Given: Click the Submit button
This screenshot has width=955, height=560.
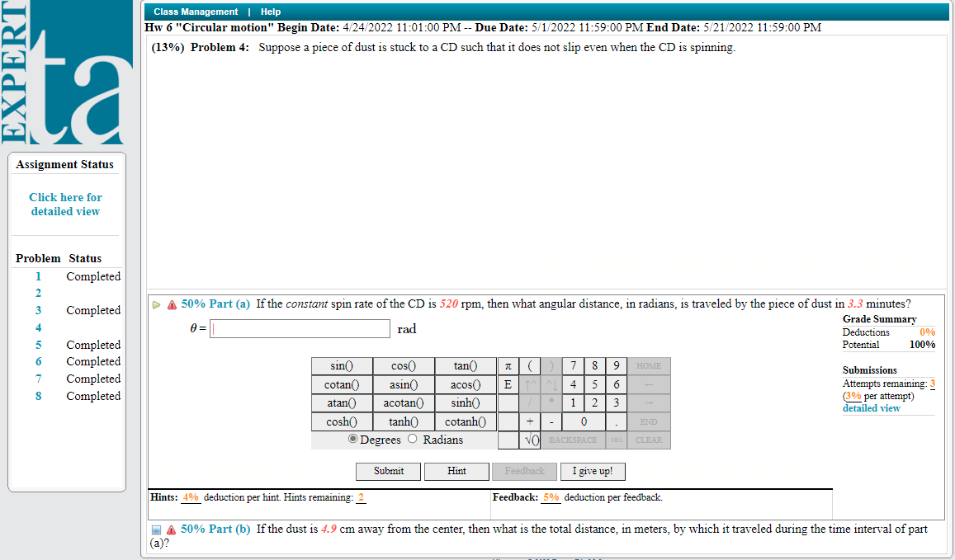Looking at the screenshot, I should coord(388,471).
